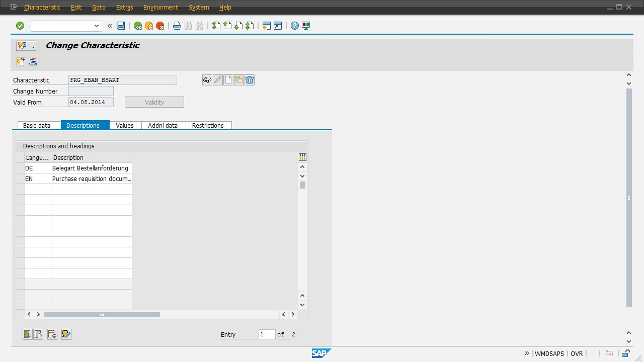Select the DE language row selector
Image resolution: width=644 pixels, height=362 pixels.
tap(20, 168)
